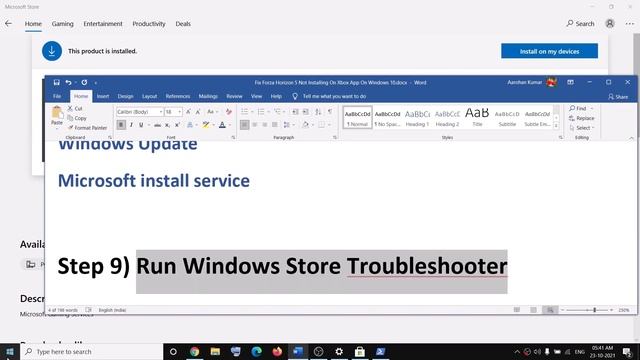640x360 pixels.
Task: Toggle Show/Hide paragraph marks
Action: [x=330, y=111]
